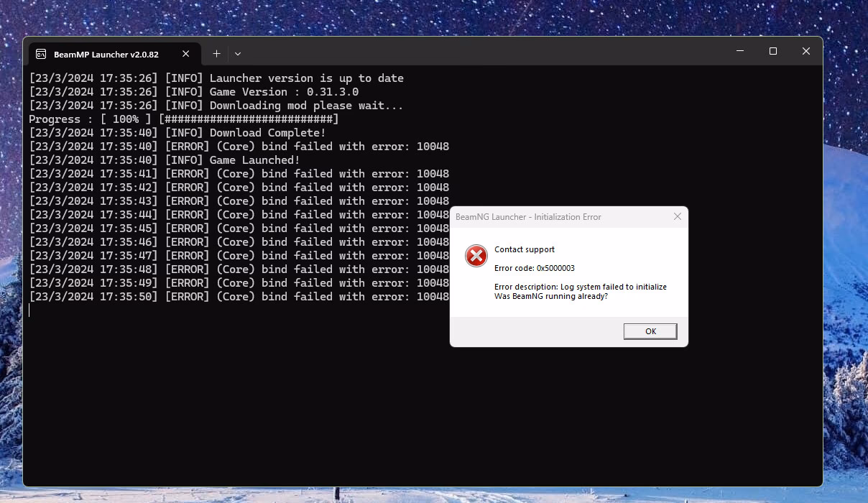Click the "Game Version : 0.31.3.0" line

pos(194,92)
